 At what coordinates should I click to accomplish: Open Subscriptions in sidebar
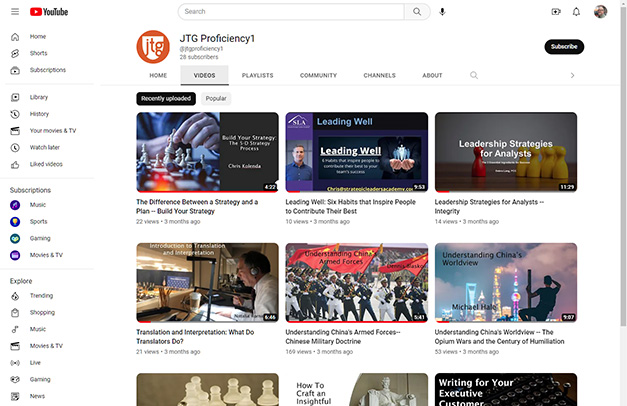click(x=48, y=70)
